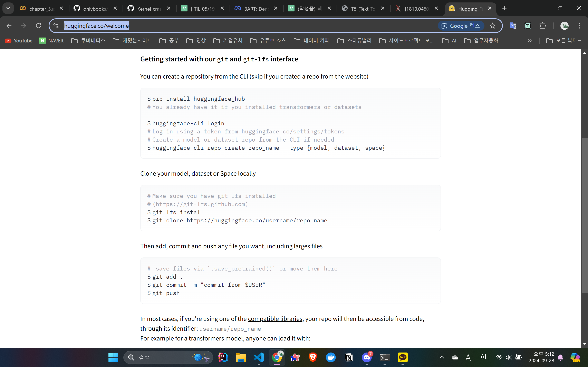Go back to previous page

9,26
